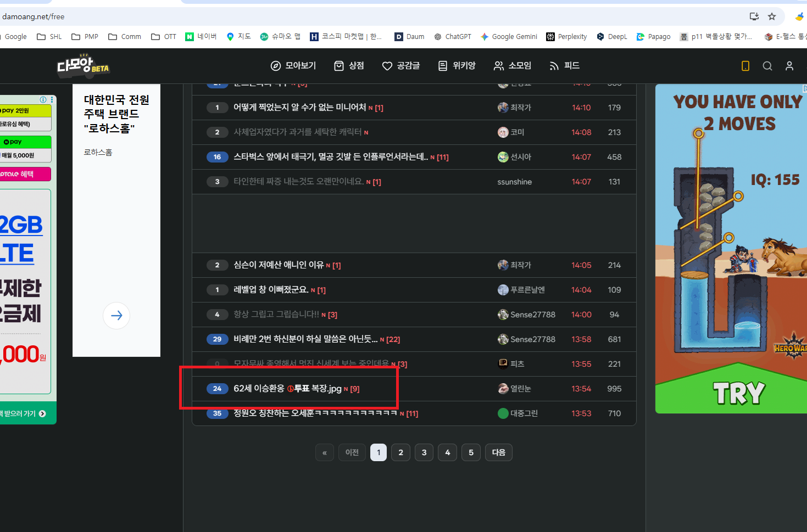This screenshot has height=532, width=807.
Task: Click the ad info icon on left banner
Action: [x=43, y=99]
